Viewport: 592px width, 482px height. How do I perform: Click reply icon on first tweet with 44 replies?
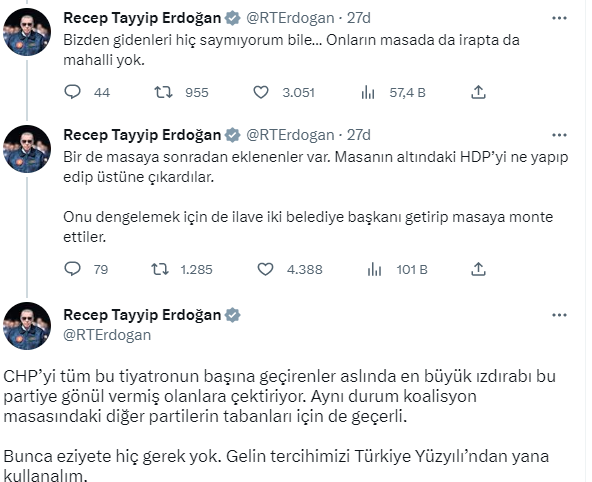click(x=72, y=92)
